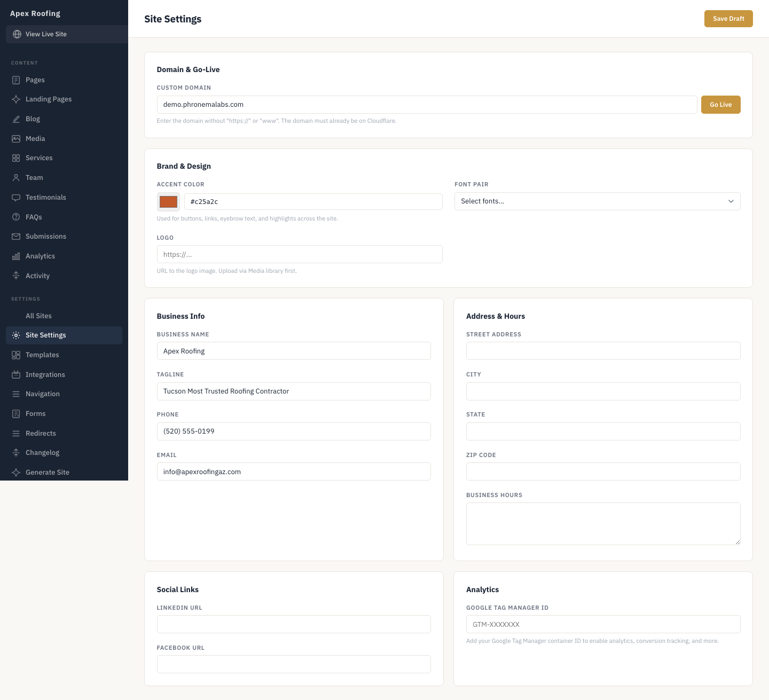The width and height of the screenshot is (769, 700).
Task: Open the Generate Site label
Action: (48, 473)
